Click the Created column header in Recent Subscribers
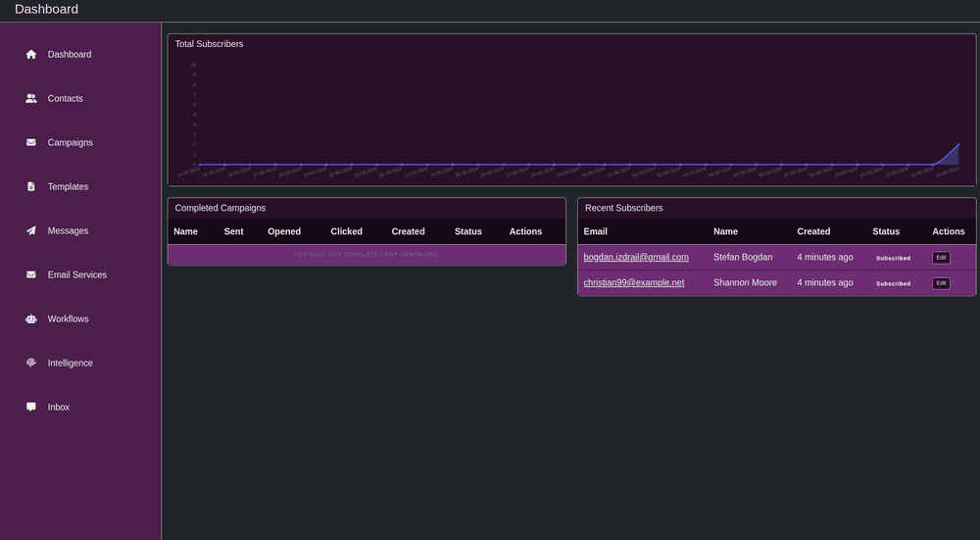980x540 pixels. (813, 232)
